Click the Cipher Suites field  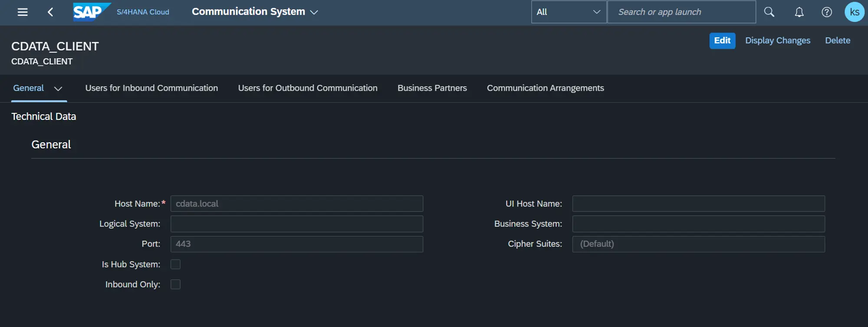coord(698,244)
